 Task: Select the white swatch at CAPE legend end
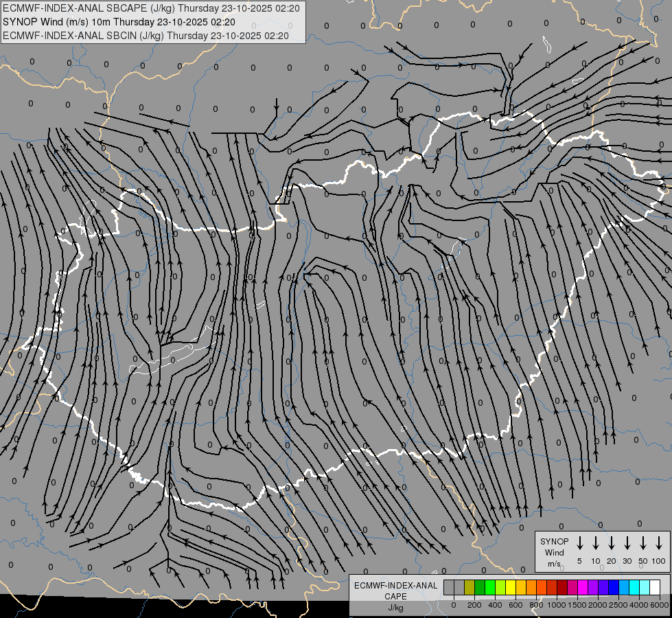pos(655,587)
